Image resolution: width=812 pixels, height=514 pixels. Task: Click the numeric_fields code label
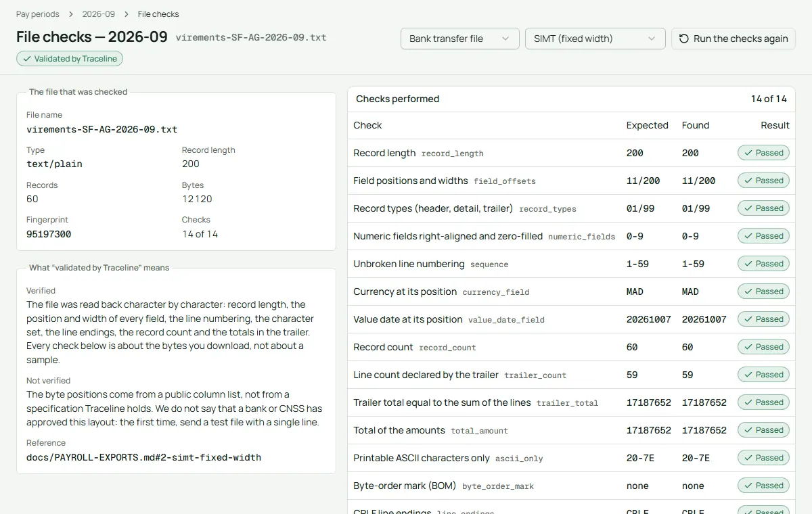(x=582, y=237)
